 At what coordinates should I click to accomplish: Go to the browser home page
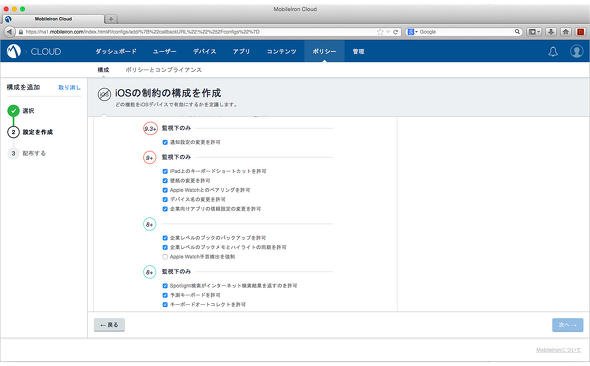(x=566, y=32)
